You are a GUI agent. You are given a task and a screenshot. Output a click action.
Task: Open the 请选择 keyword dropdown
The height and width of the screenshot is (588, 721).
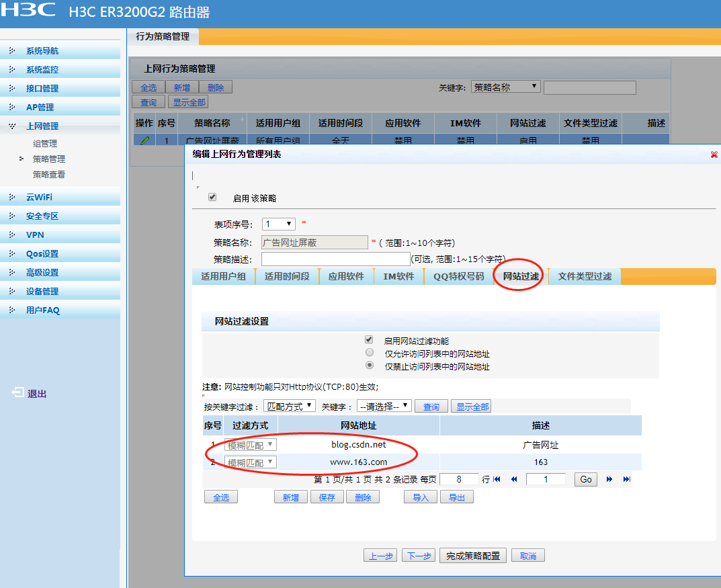[384, 406]
